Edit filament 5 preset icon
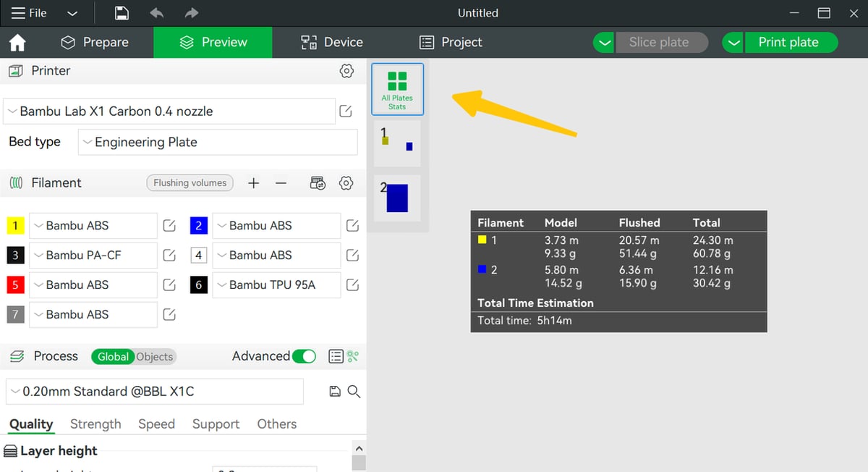Image resolution: width=868 pixels, height=472 pixels. [x=169, y=285]
